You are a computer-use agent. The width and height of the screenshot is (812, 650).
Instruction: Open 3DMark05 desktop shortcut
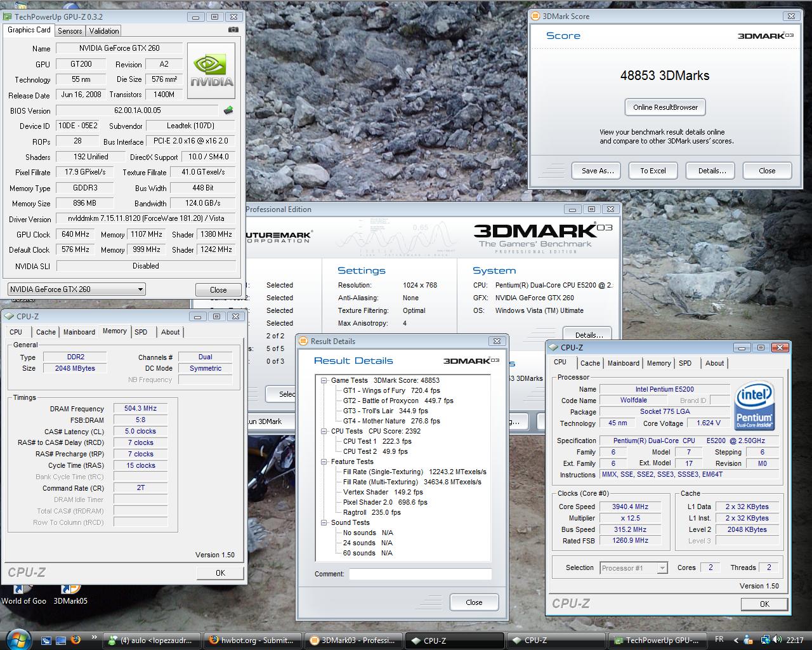pos(70,594)
